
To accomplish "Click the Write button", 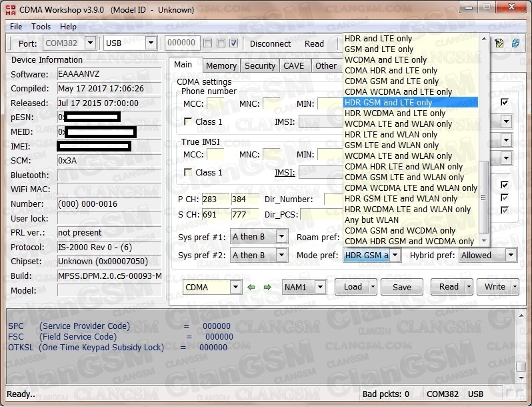I will pos(495,287).
